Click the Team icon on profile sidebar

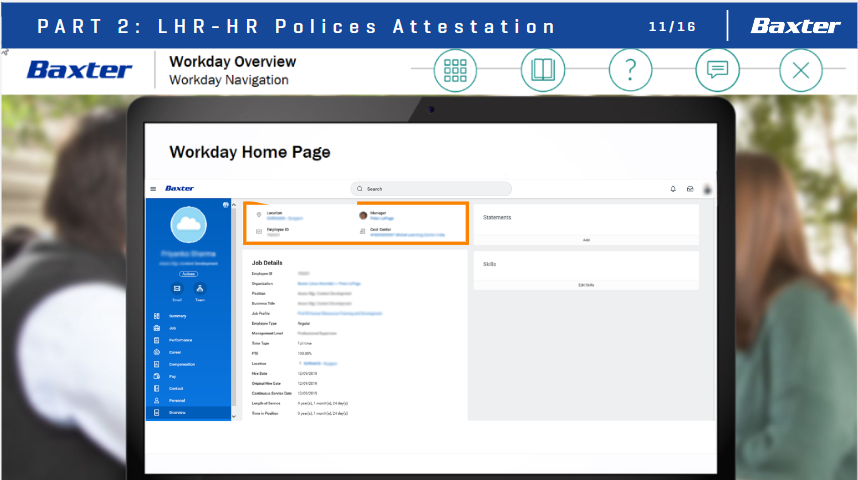[200, 288]
